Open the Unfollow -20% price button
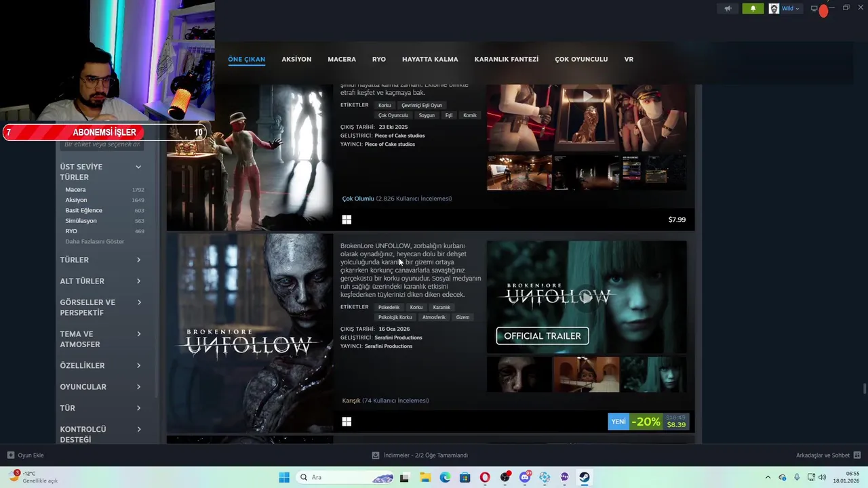The width and height of the screenshot is (868, 488). point(648,422)
